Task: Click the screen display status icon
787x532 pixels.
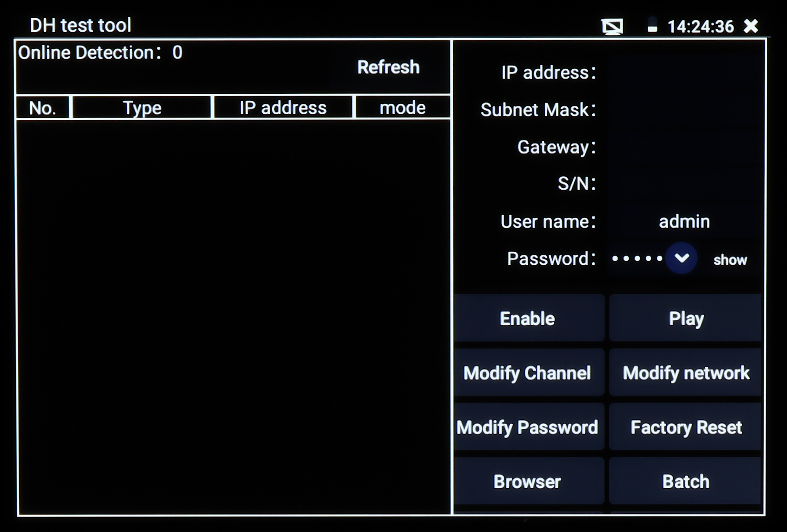Action: pos(612,26)
